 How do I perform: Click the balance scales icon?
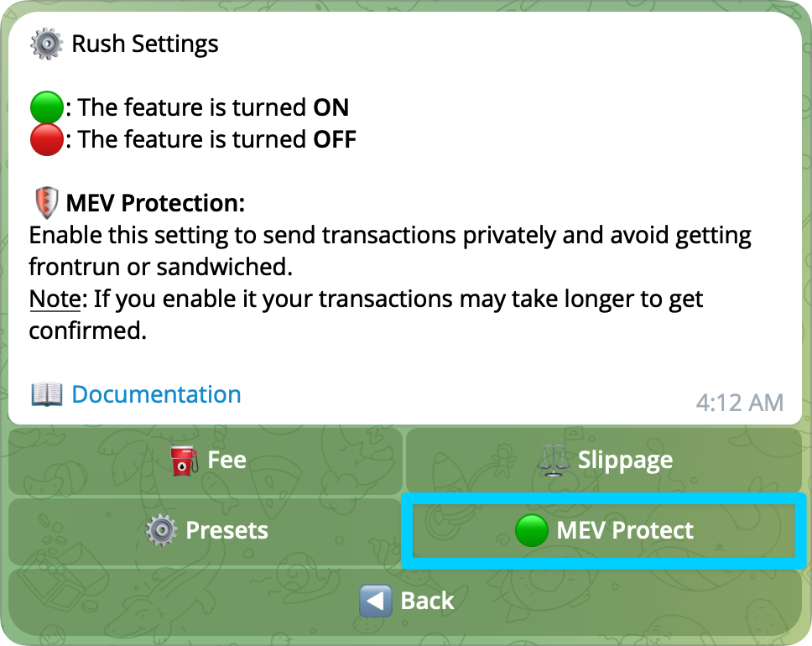554,461
